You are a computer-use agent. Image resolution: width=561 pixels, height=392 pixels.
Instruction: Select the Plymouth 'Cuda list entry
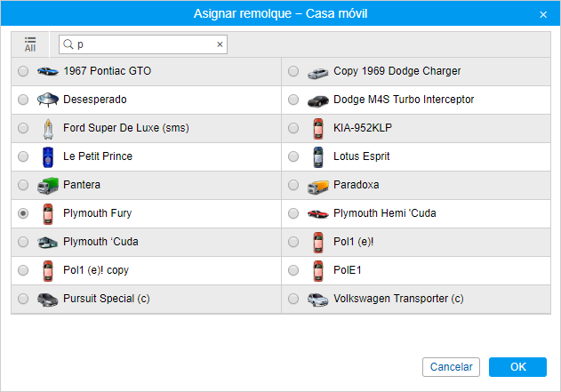(x=100, y=242)
